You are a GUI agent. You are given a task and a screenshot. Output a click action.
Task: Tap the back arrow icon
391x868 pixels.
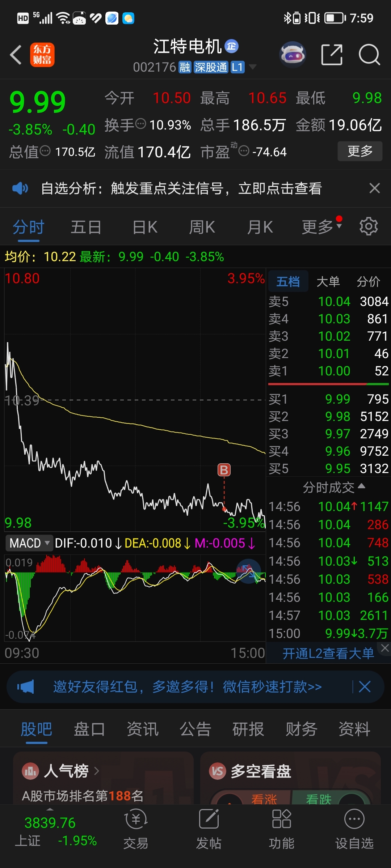coord(16,55)
